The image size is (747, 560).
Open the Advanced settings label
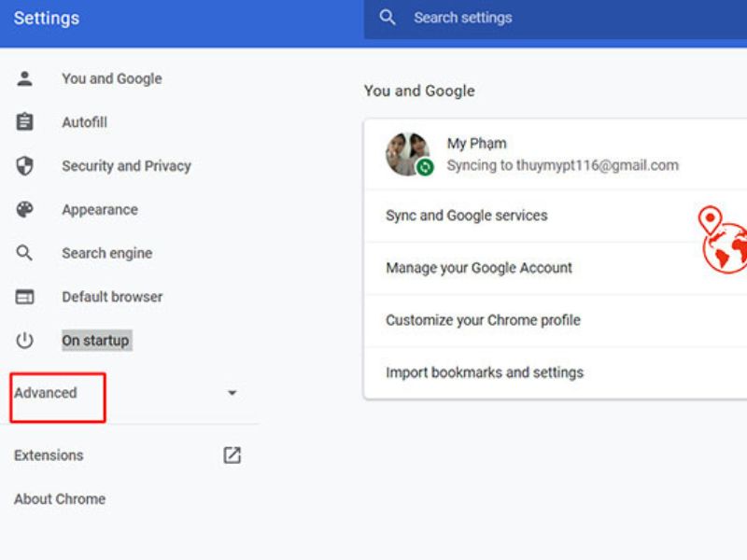click(x=46, y=393)
